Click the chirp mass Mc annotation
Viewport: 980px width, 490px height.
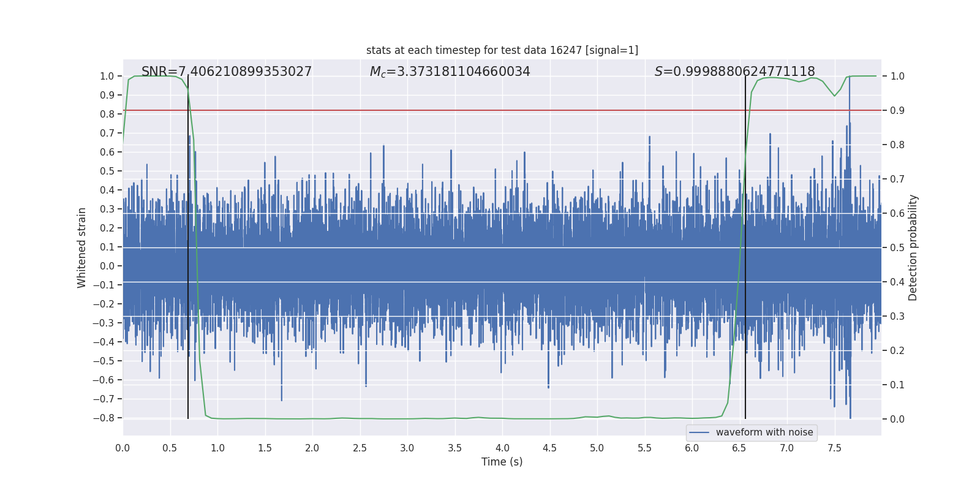tap(450, 72)
